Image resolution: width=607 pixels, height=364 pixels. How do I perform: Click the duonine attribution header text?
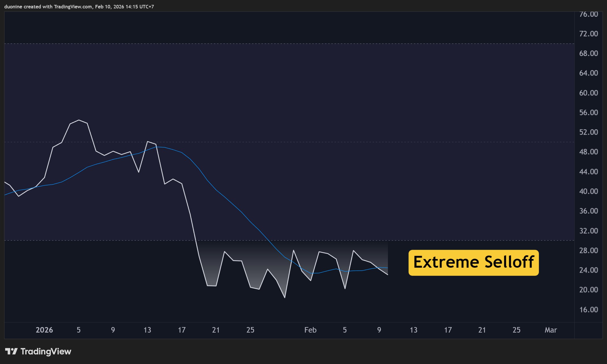click(79, 6)
